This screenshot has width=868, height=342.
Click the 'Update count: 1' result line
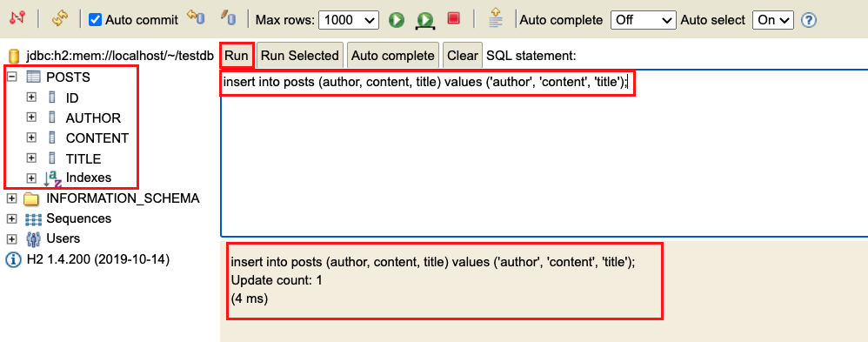[277, 280]
